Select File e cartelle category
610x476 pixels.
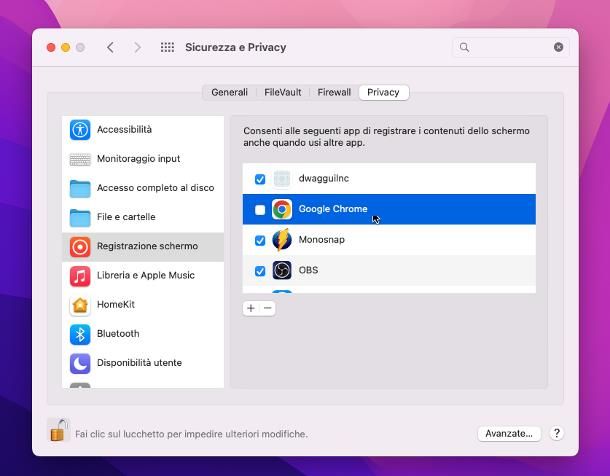click(x=126, y=217)
